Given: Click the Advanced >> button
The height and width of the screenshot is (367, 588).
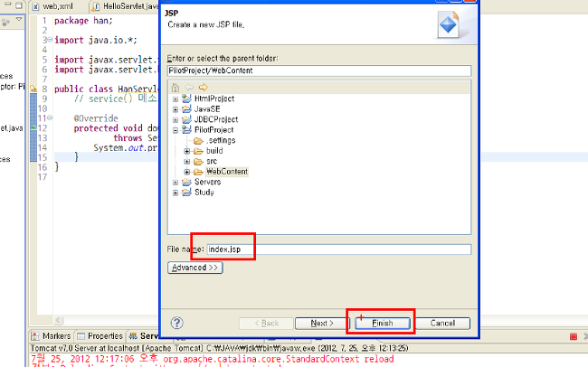Looking at the screenshot, I should pyautogui.click(x=195, y=268).
